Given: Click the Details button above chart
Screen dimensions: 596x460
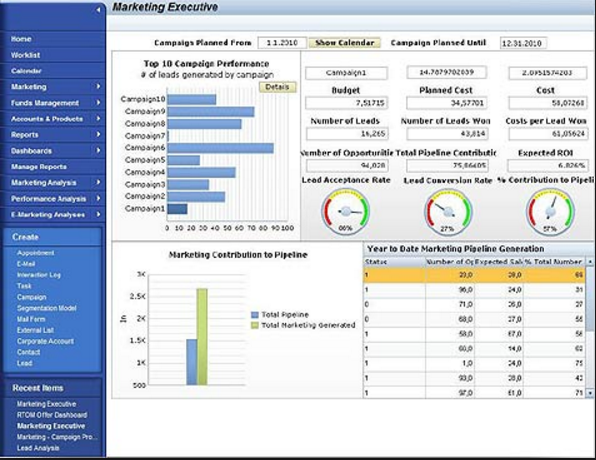Looking at the screenshot, I should tap(277, 87).
